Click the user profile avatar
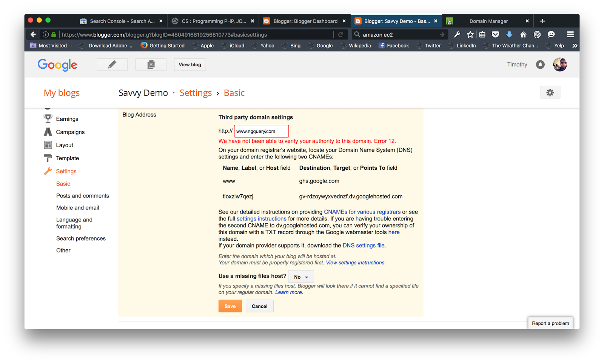The image size is (604, 364). pyautogui.click(x=560, y=65)
